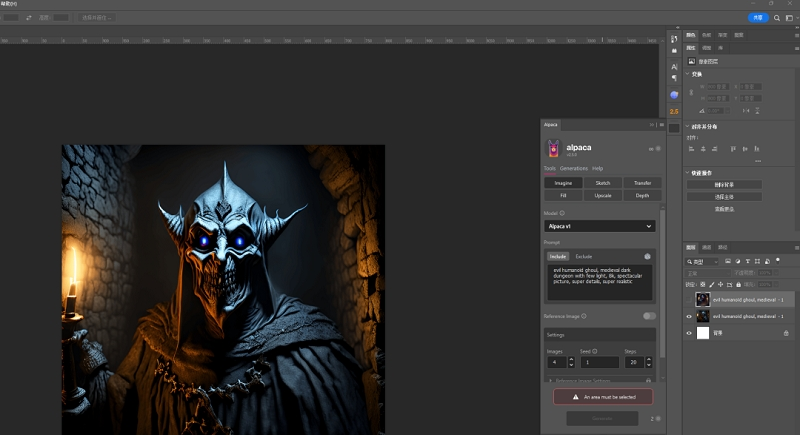This screenshot has width=800, height=435.
Task: Click the align left edges icon
Action: click(x=692, y=149)
